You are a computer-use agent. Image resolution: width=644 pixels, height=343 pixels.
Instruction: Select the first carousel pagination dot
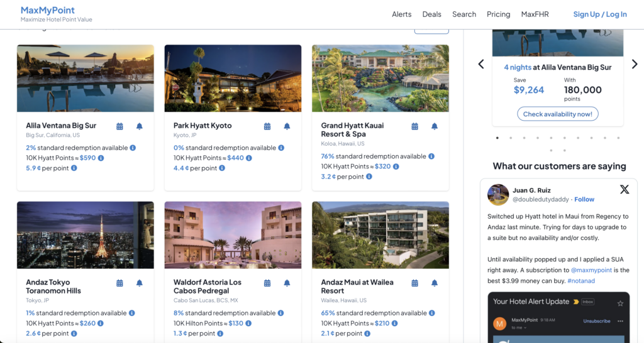click(497, 138)
